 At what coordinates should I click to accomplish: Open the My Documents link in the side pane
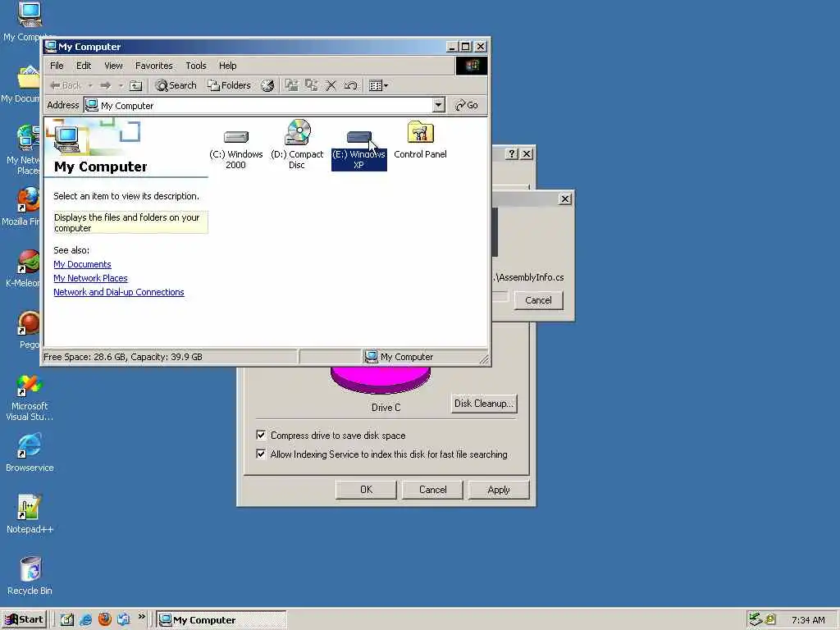(x=82, y=264)
